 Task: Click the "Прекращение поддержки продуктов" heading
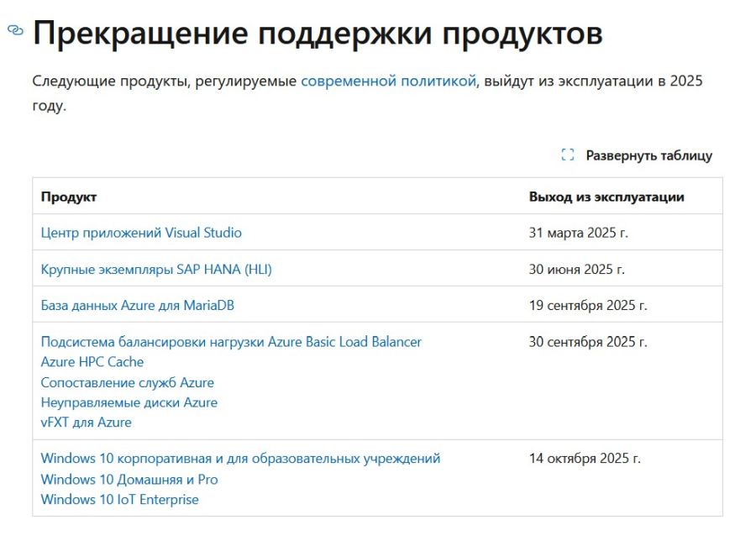[317, 34]
